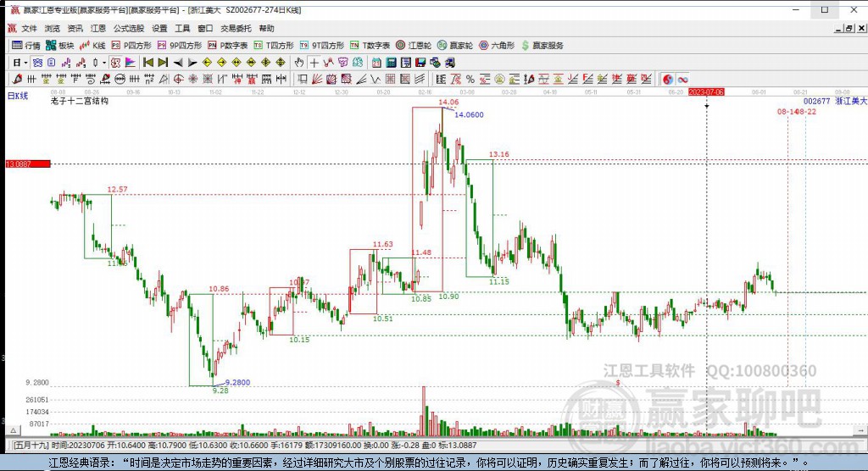The height and width of the screenshot is (471, 868).
Task: Click the save floppy-disk icon
Action: click(x=420, y=63)
